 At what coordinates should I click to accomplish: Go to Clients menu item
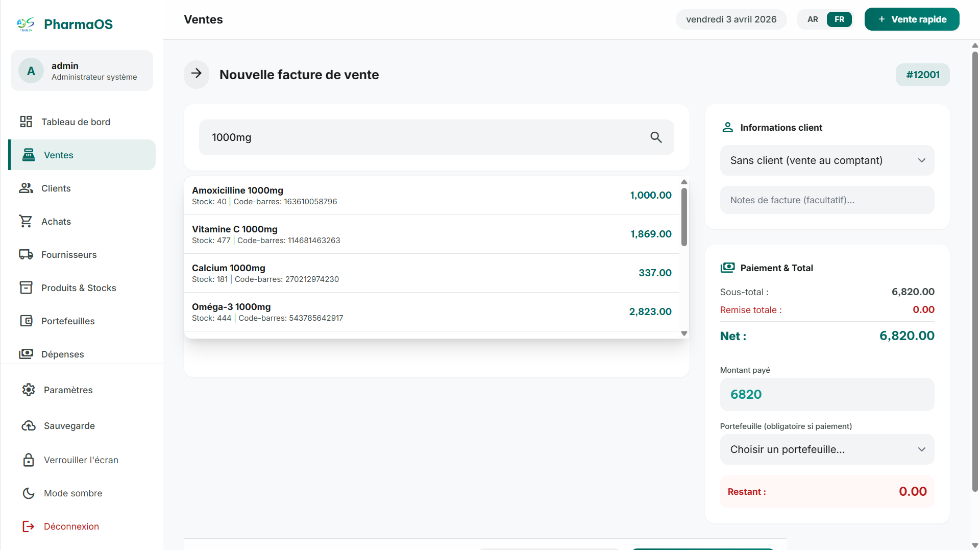pos(56,188)
